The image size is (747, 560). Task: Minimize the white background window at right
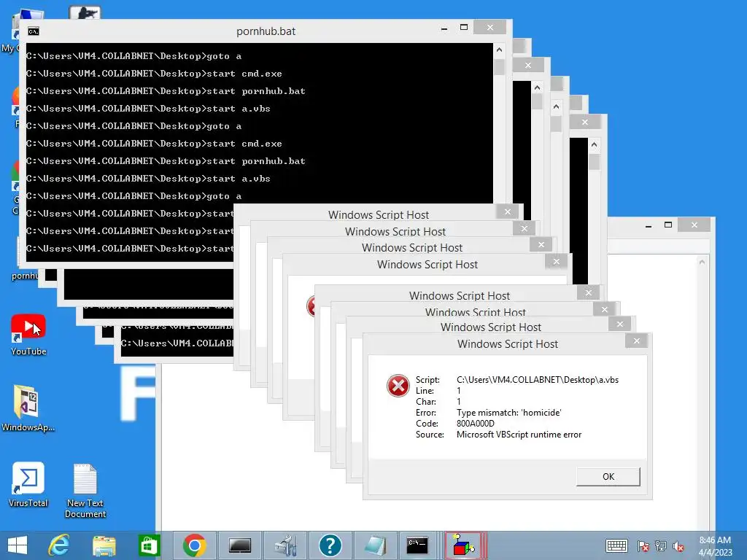649,225
